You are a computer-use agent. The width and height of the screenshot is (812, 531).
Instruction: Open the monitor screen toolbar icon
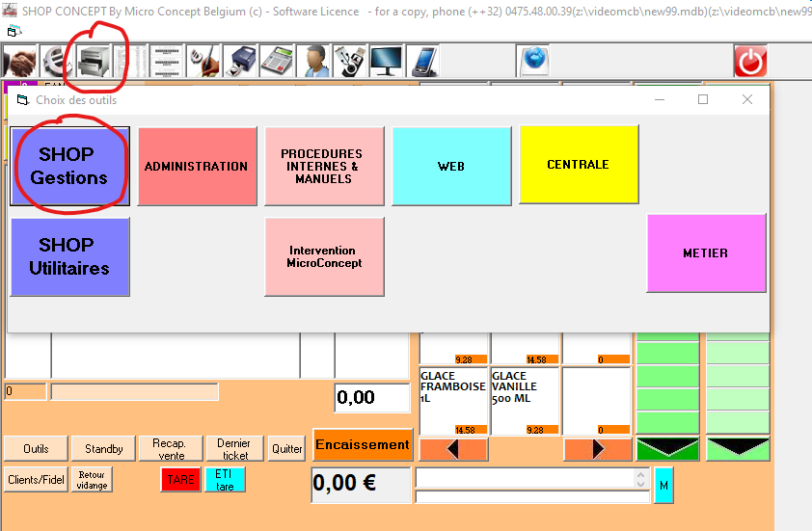point(387,61)
